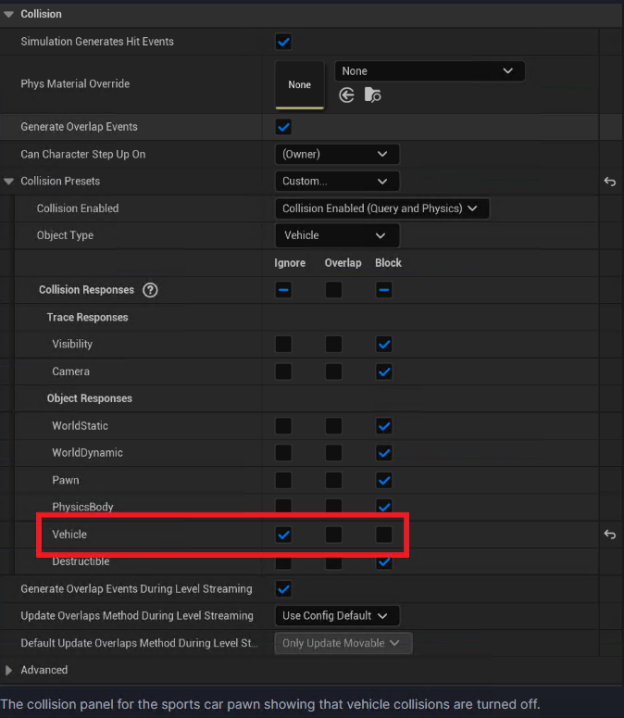
Task: Click the WorldDynamic row label
Action: tap(87, 453)
